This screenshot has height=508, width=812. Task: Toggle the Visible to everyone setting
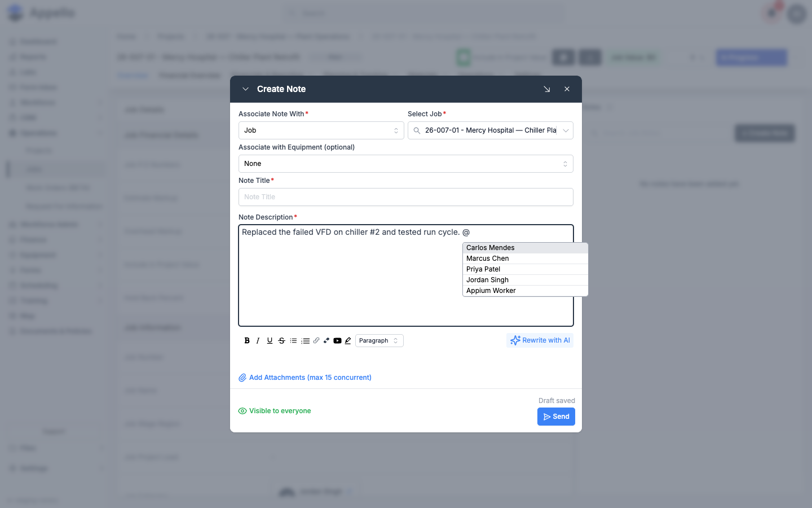coord(275,411)
